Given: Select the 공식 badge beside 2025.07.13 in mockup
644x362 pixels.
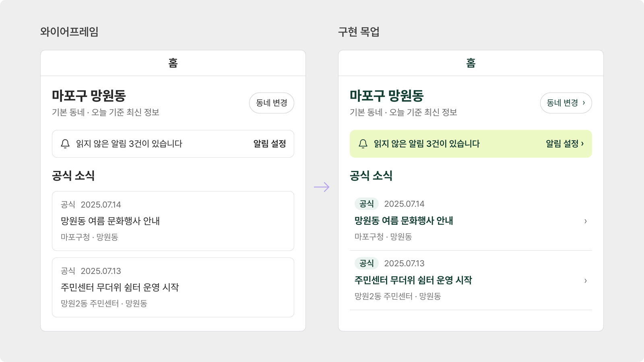Looking at the screenshot, I should tap(367, 263).
